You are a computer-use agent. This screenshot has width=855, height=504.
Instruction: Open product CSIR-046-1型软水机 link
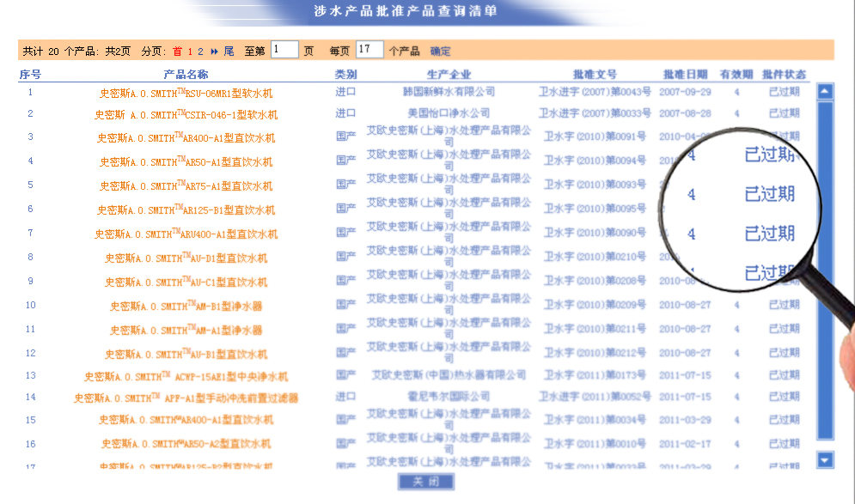click(x=186, y=114)
